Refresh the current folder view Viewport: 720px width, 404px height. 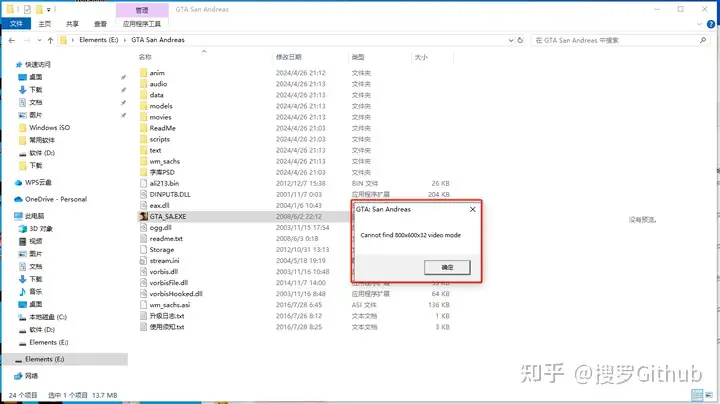tap(520, 40)
